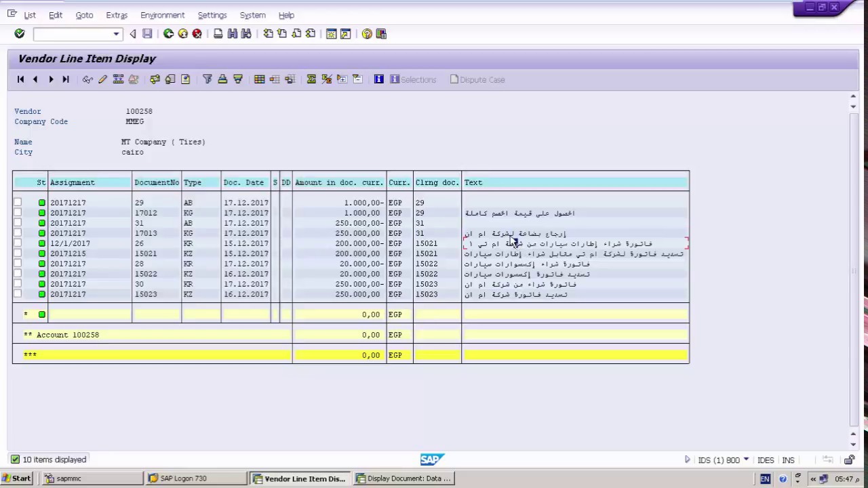The image size is (868, 488).
Task: Tick checkbox for document 28 row
Action: click(18, 263)
